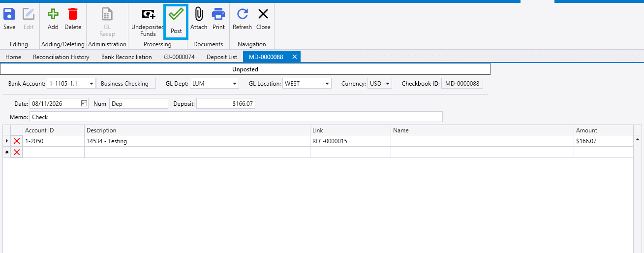Add a new record with the green plus

pyautogui.click(x=53, y=19)
